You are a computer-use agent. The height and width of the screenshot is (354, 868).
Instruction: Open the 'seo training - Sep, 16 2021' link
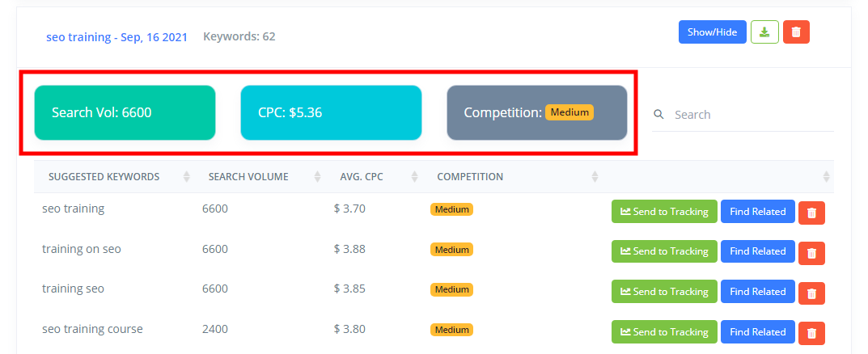[x=116, y=37]
